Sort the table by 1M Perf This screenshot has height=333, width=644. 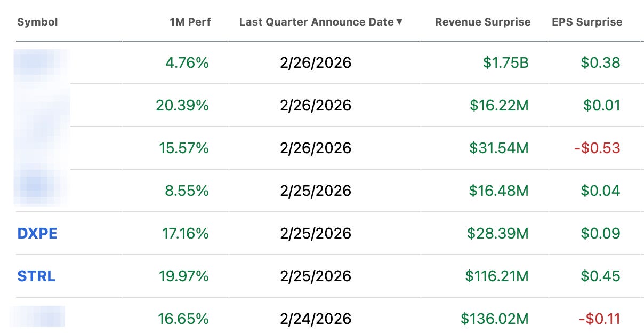[x=189, y=22]
